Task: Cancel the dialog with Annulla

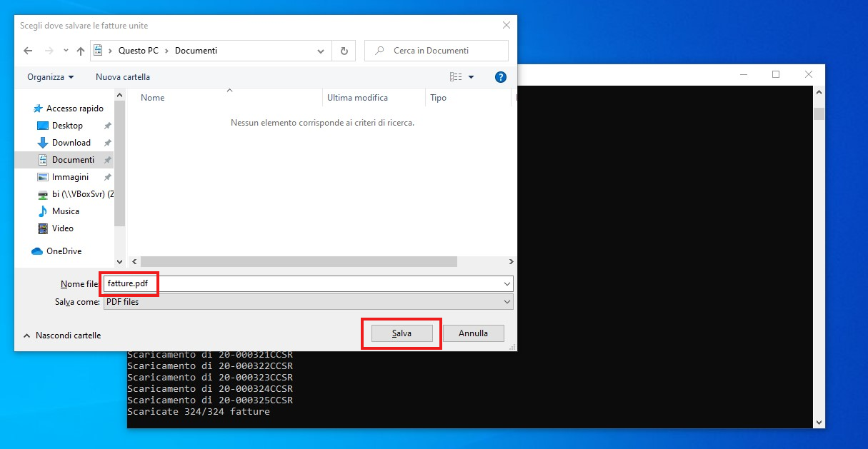Action: pos(473,333)
